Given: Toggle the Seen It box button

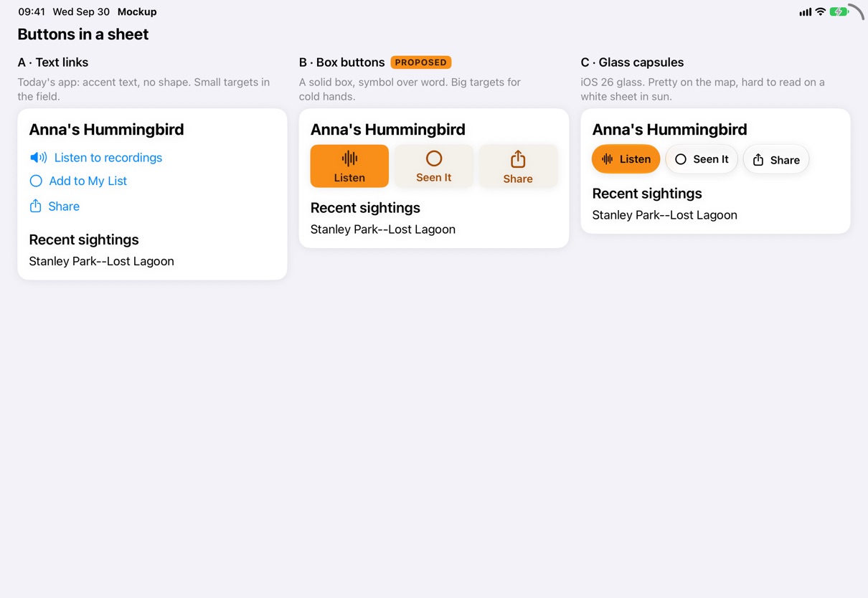Looking at the screenshot, I should tap(433, 166).
